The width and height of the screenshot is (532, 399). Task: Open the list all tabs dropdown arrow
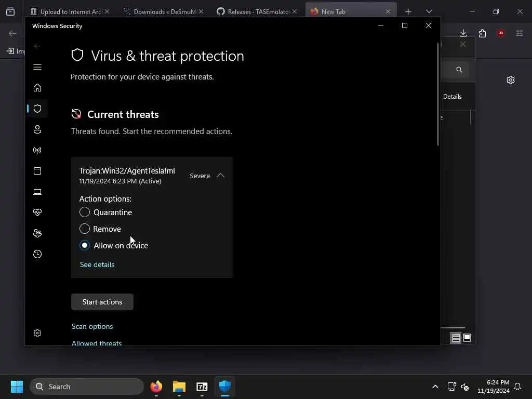(x=429, y=11)
